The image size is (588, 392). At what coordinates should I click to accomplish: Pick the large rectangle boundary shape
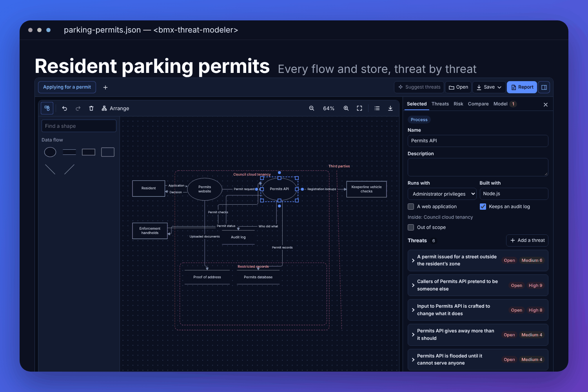click(x=108, y=152)
